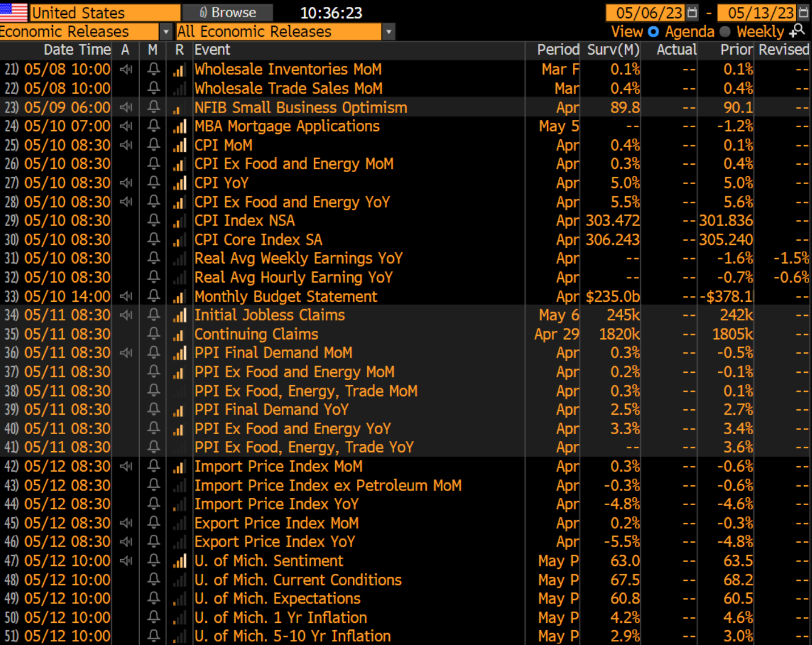Click the 05/13/23 end date field
The width and height of the screenshot is (812, 645).
pyautogui.click(x=757, y=13)
